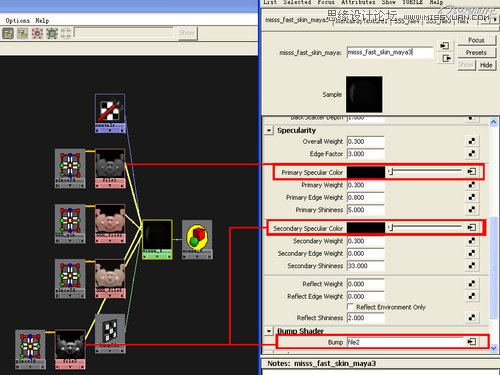Image resolution: width=500 pixels, height=375 pixels.
Task: Click the connection arrow icon next to Bump field
Action: coord(471,342)
